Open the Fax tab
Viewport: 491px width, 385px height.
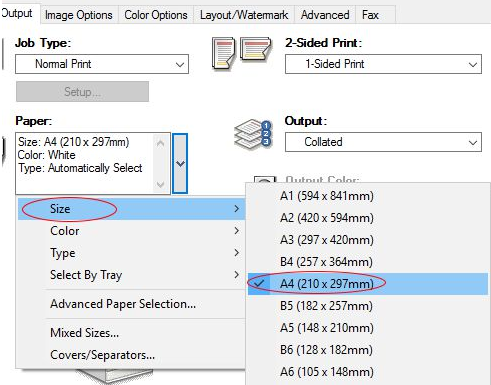[x=370, y=15]
